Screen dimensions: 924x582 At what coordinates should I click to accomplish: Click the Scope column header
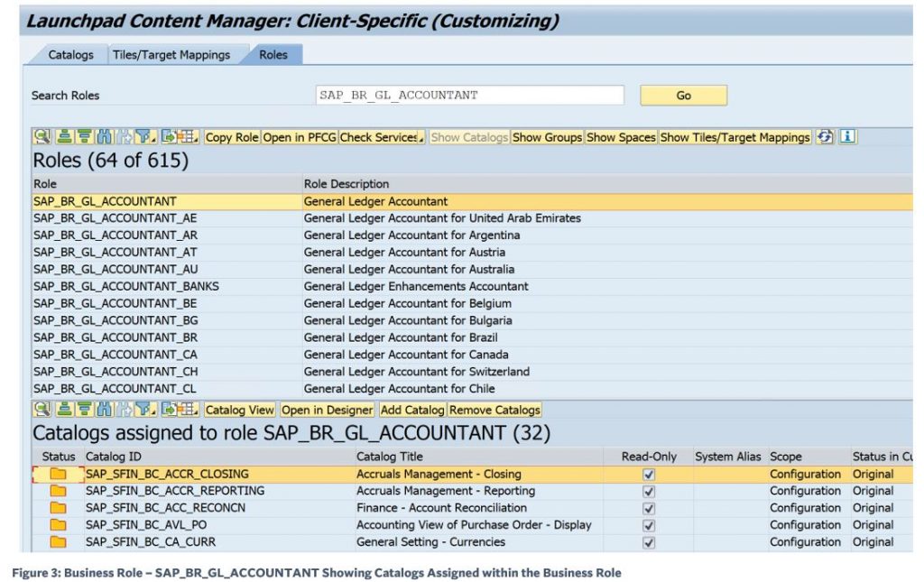808,457
